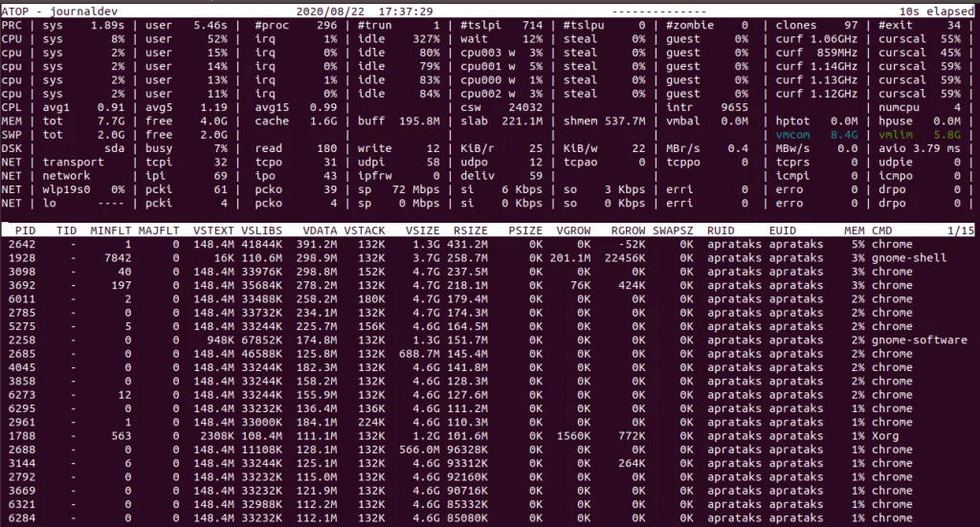
Task: Click PID 6284 in the last row
Action: (x=22, y=518)
